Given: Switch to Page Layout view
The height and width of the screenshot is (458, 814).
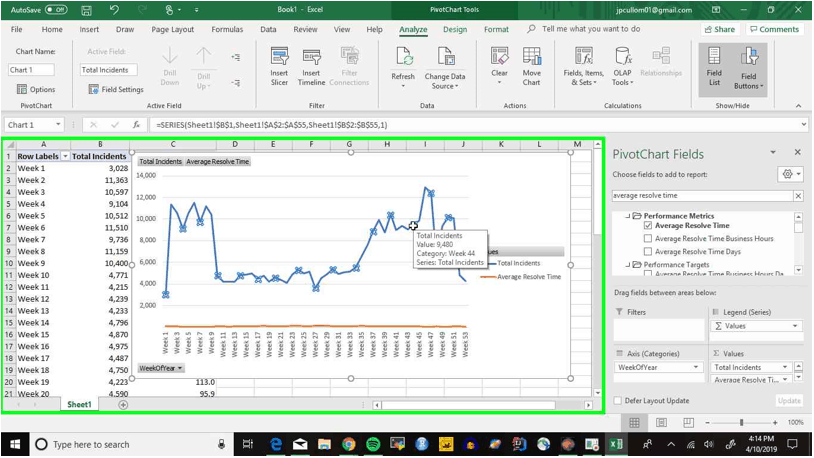Looking at the screenshot, I should (661, 423).
